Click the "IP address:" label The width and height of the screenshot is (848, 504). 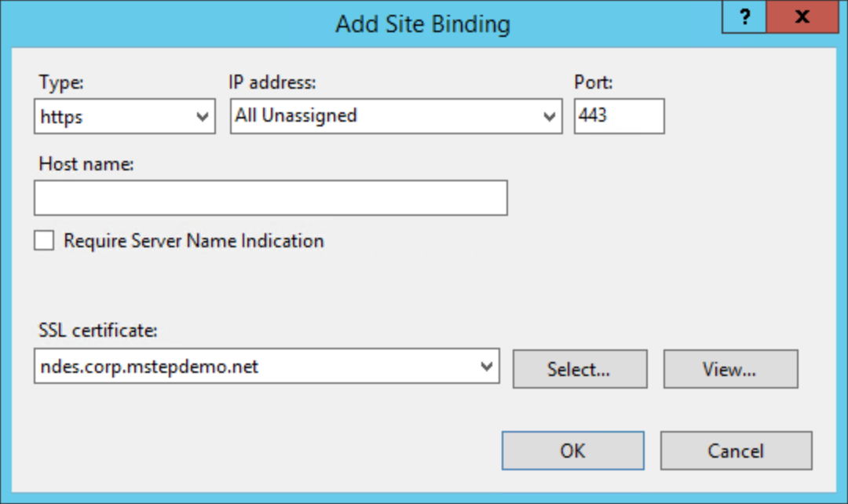coord(271,82)
